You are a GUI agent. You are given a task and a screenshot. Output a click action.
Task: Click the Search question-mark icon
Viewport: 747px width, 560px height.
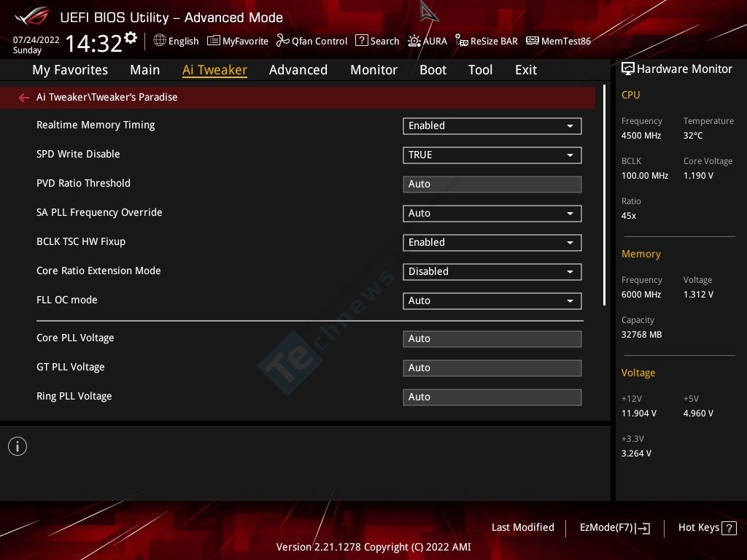[x=362, y=41]
